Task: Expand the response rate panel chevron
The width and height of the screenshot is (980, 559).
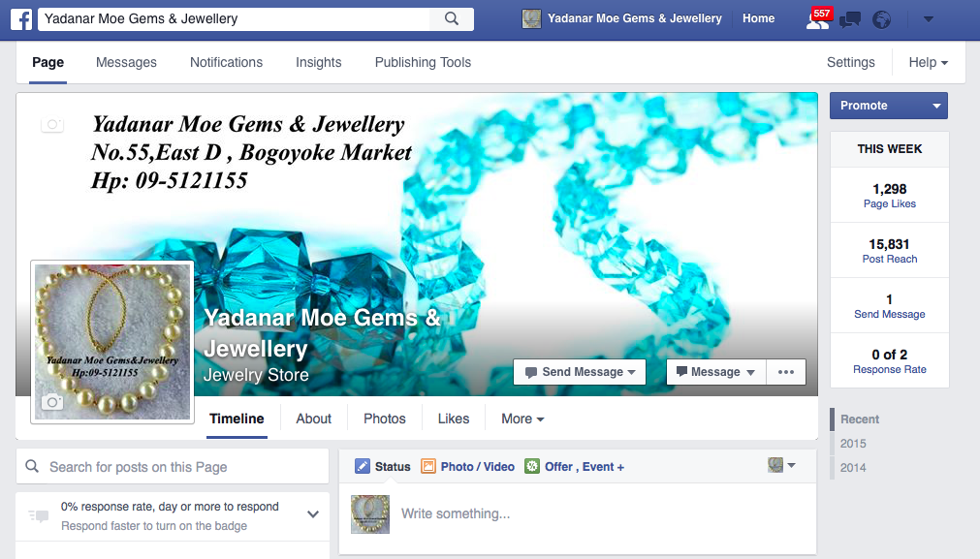Action: [x=313, y=514]
